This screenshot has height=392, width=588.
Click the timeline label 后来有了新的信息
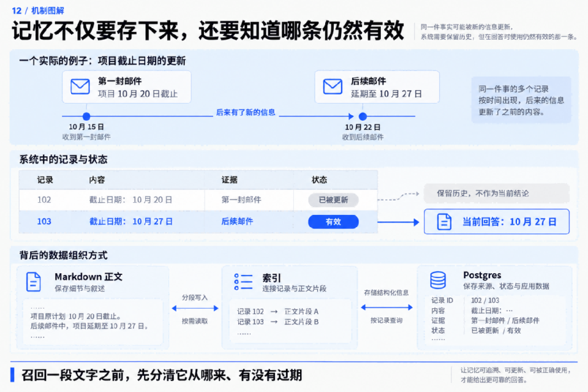[x=246, y=113]
